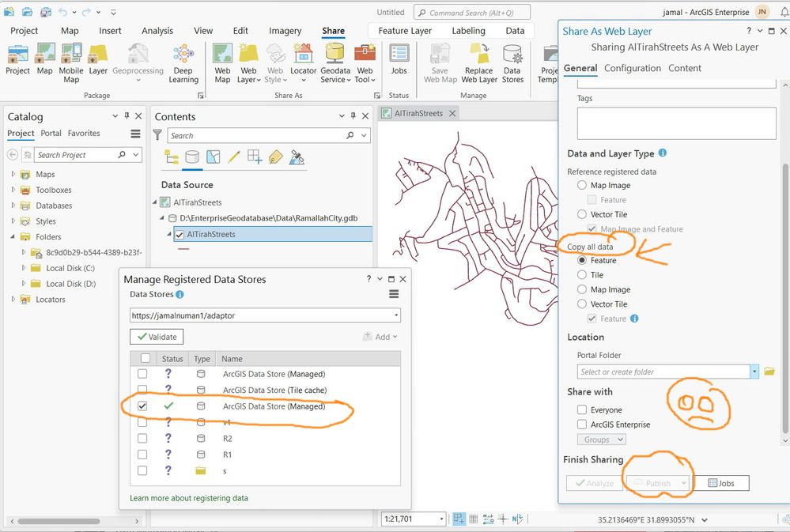Open Data Stores manage icon
The width and height of the screenshot is (790, 532).
(x=512, y=54)
